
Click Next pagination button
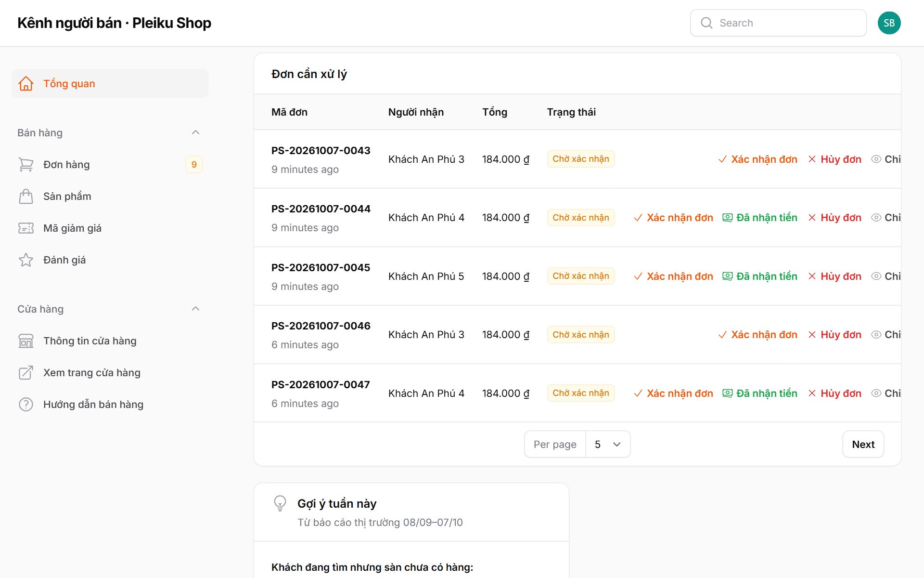tap(863, 444)
